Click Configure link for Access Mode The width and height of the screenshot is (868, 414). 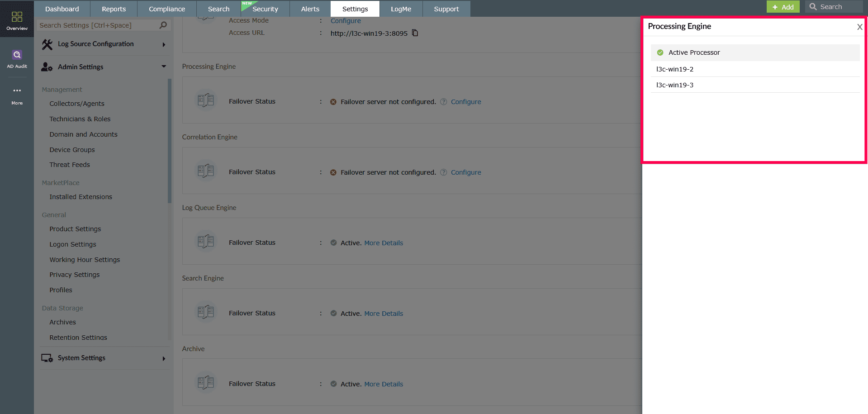coord(346,21)
